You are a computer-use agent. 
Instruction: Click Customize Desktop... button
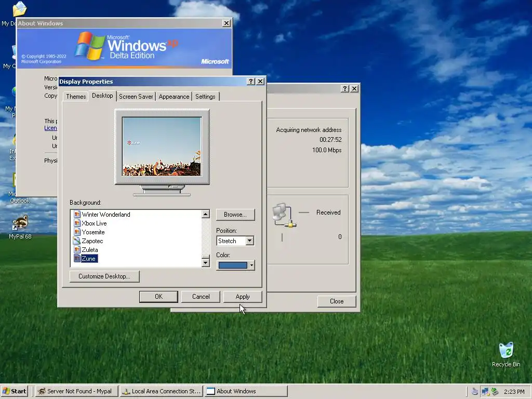104,276
